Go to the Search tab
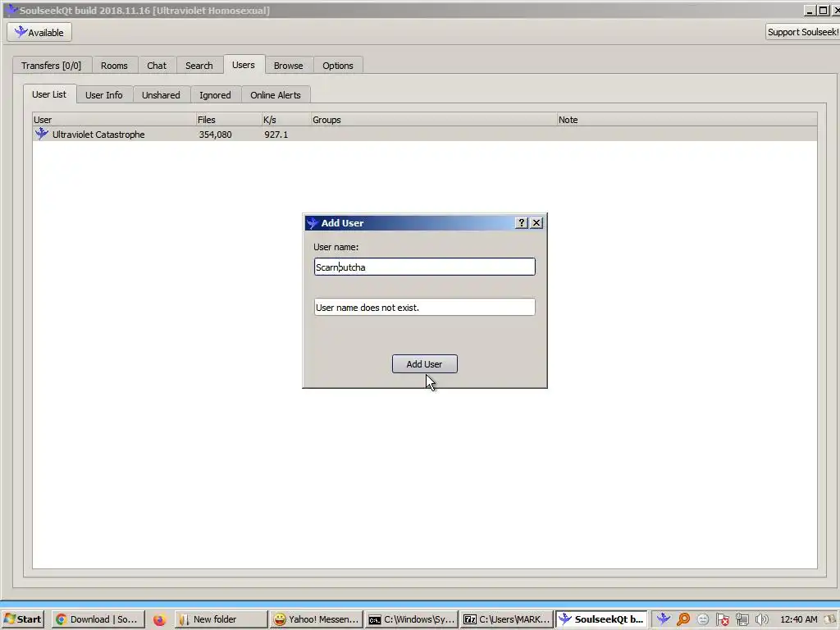 tap(199, 66)
